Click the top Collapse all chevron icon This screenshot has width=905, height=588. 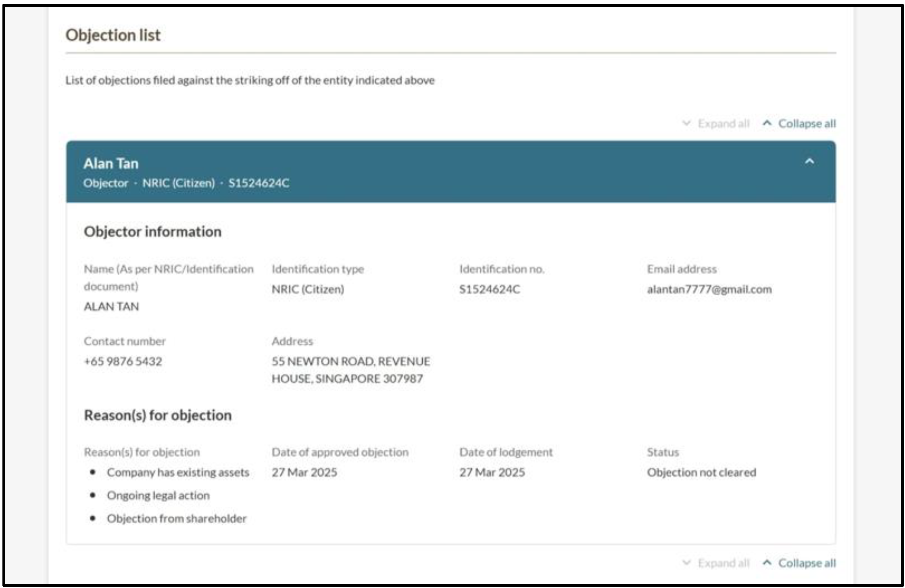point(767,123)
